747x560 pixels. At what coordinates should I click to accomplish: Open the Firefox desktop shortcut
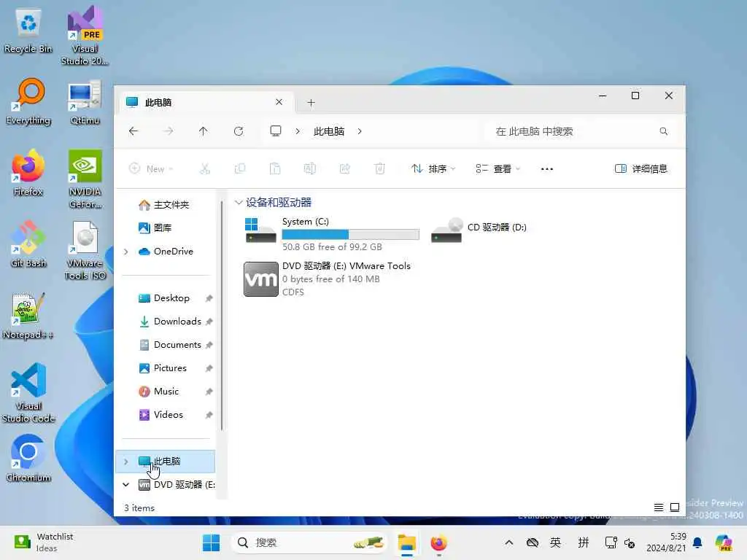28,172
